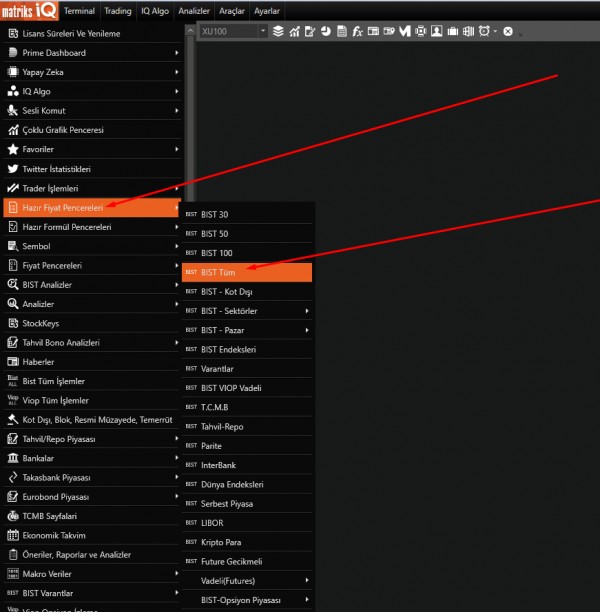The width and height of the screenshot is (600, 612).
Task: Open the fx formula toolbar icon
Action: point(357,31)
